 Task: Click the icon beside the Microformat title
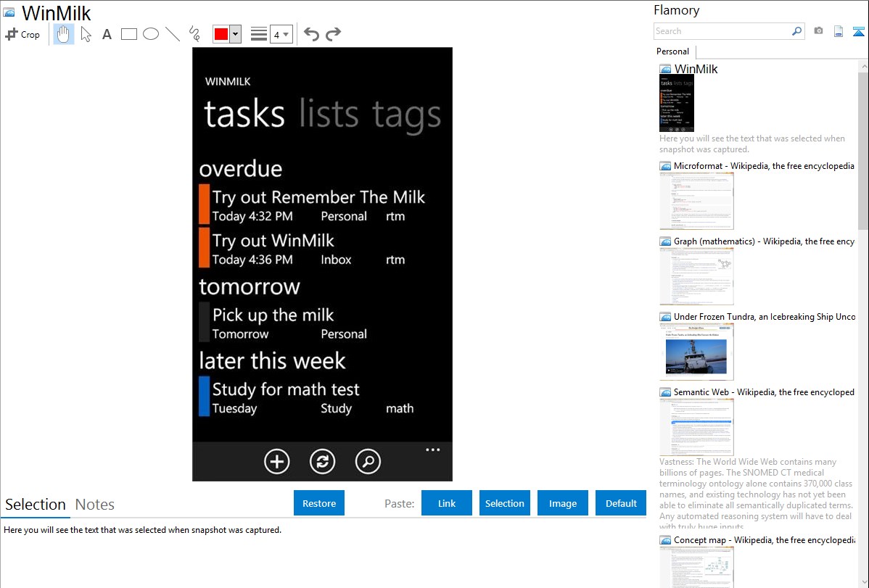click(x=665, y=166)
